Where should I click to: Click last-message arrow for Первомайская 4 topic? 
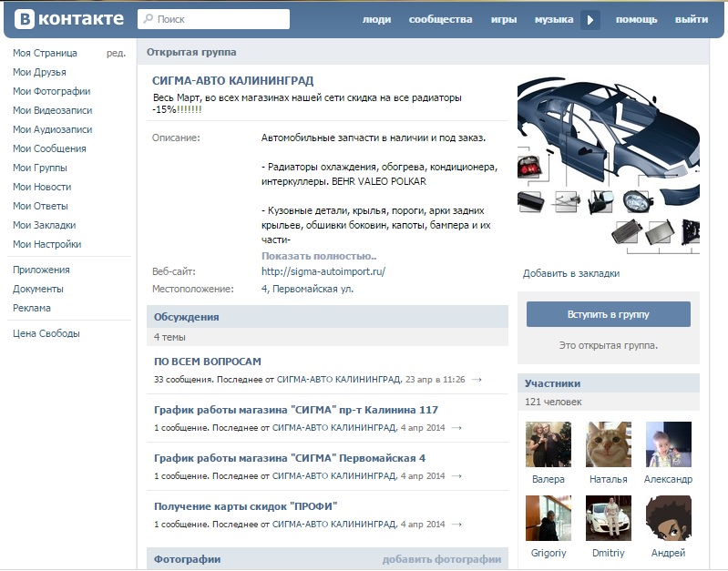[x=456, y=476]
